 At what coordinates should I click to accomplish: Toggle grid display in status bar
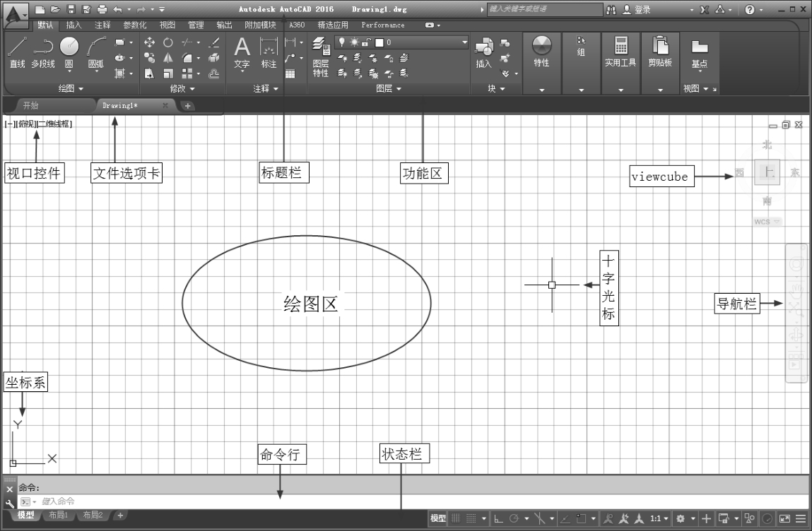pos(456,518)
